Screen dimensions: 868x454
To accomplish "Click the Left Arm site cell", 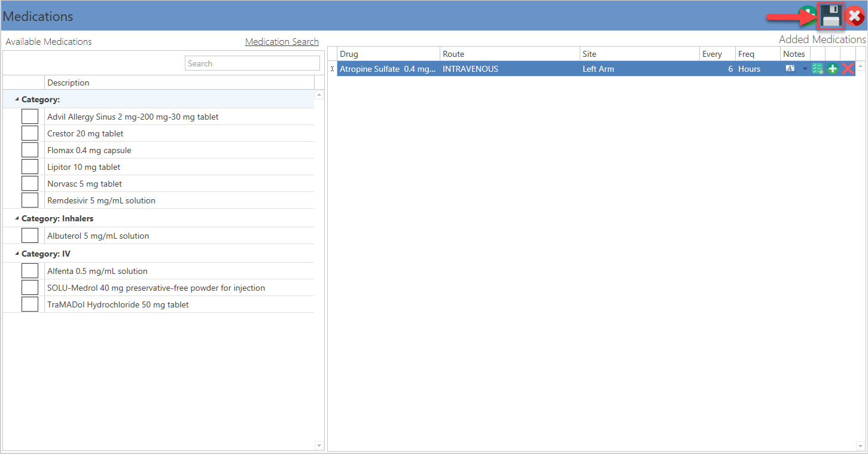I will pos(639,69).
